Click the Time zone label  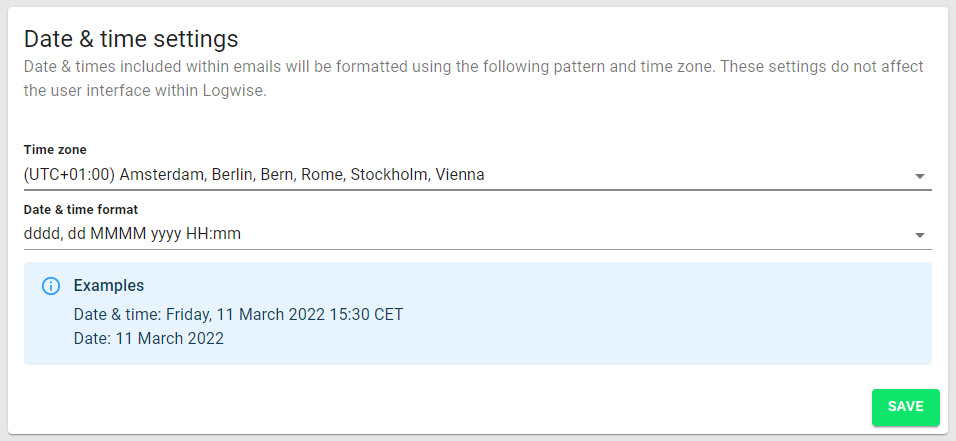click(x=55, y=149)
